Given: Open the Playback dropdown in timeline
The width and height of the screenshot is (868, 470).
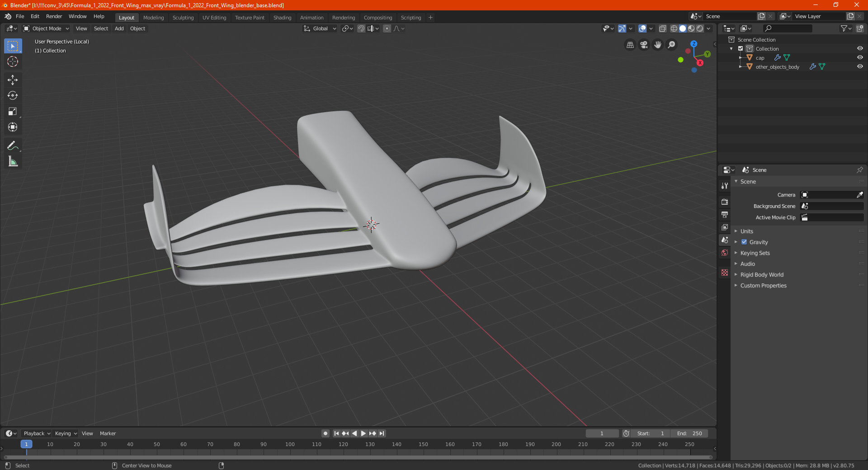Looking at the screenshot, I should tap(37, 433).
